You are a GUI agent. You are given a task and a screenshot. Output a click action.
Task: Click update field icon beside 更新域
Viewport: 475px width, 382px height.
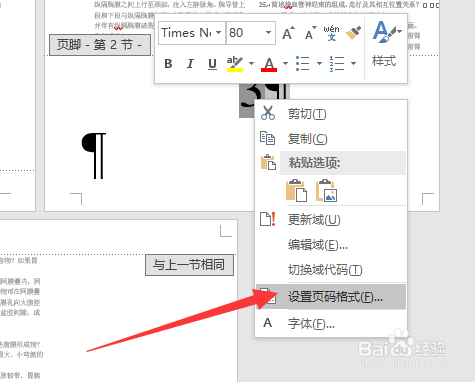[268, 219]
